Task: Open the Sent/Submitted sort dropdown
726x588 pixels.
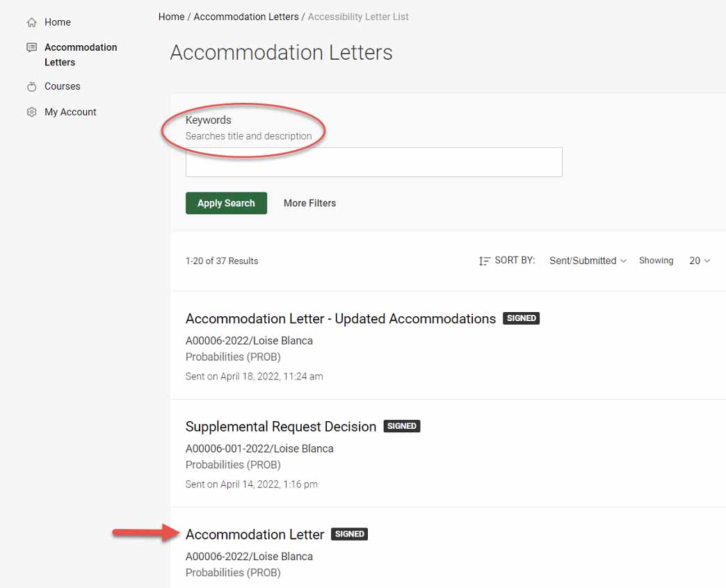Action: [x=588, y=261]
